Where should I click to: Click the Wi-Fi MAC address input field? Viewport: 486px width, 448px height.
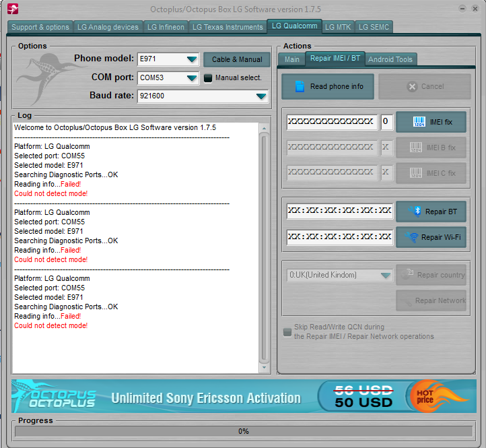coord(340,237)
